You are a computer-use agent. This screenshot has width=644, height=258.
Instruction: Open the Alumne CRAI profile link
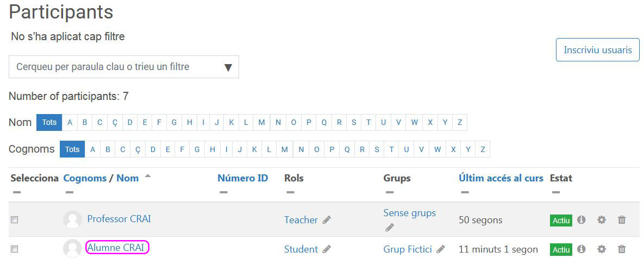[116, 248]
